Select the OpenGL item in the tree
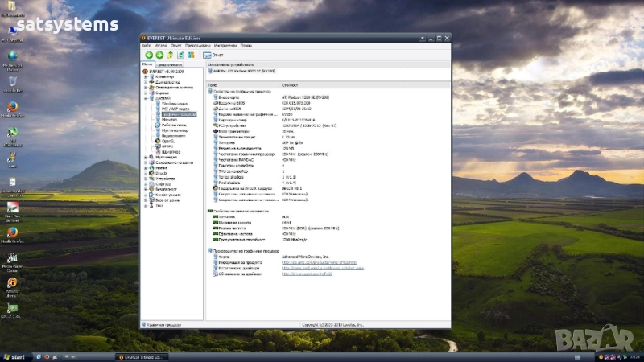This screenshot has height=362, width=644. (x=167, y=141)
